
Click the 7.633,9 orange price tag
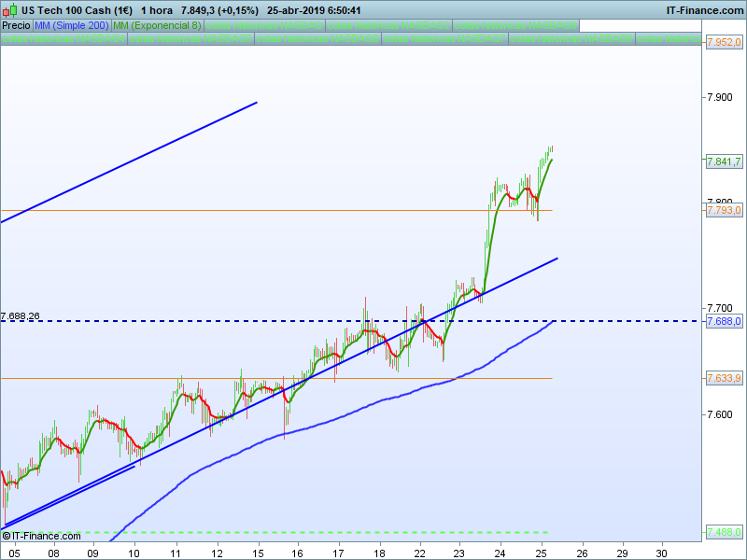pyautogui.click(x=724, y=378)
